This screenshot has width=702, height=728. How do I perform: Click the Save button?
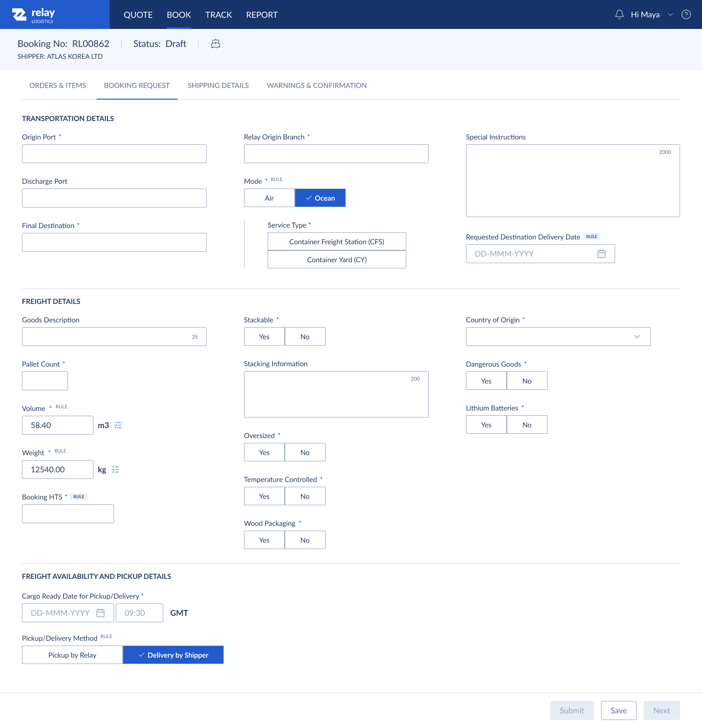click(x=619, y=710)
